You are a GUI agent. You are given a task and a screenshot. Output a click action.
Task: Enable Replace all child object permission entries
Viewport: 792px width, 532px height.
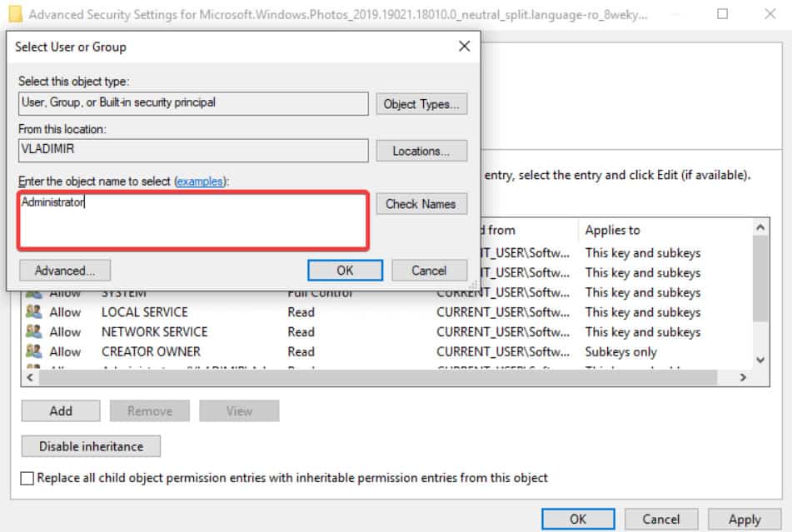pyautogui.click(x=27, y=478)
